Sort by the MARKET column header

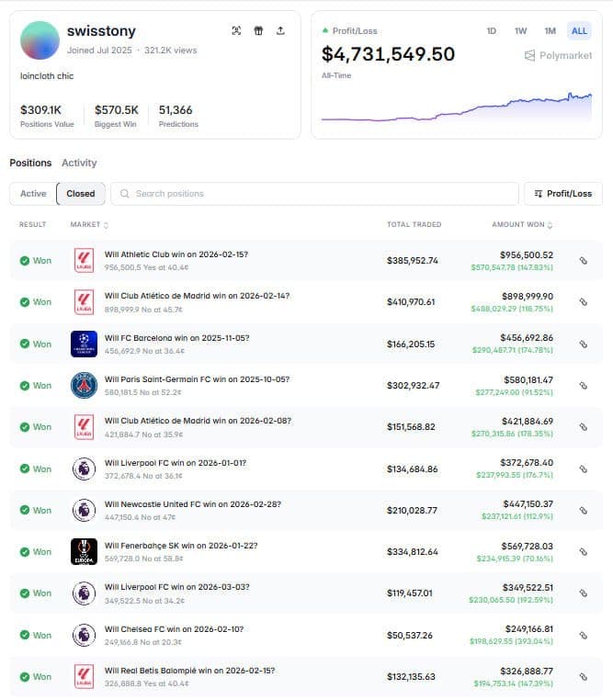pyautogui.click(x=89, y=225)
